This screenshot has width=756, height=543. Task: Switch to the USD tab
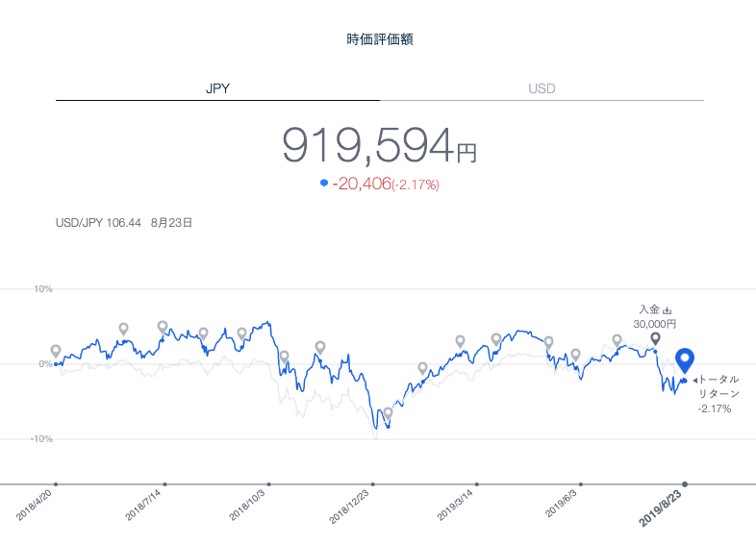click(542, 88)
